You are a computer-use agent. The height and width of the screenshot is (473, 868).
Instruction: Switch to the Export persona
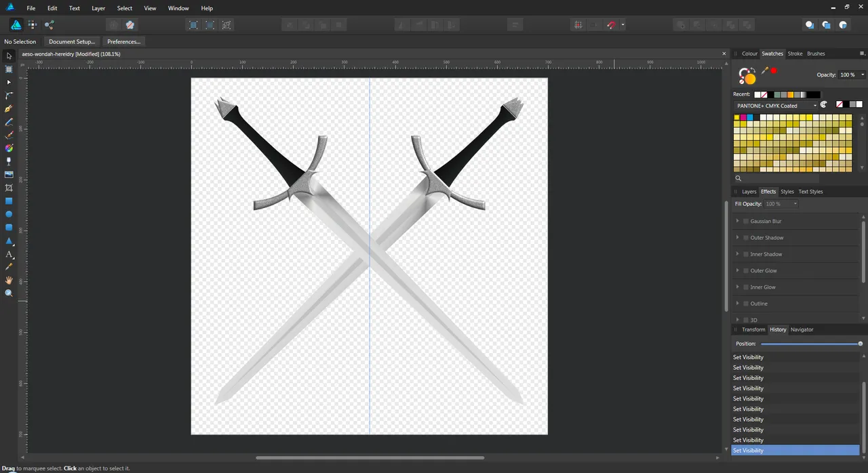(49, 24)
